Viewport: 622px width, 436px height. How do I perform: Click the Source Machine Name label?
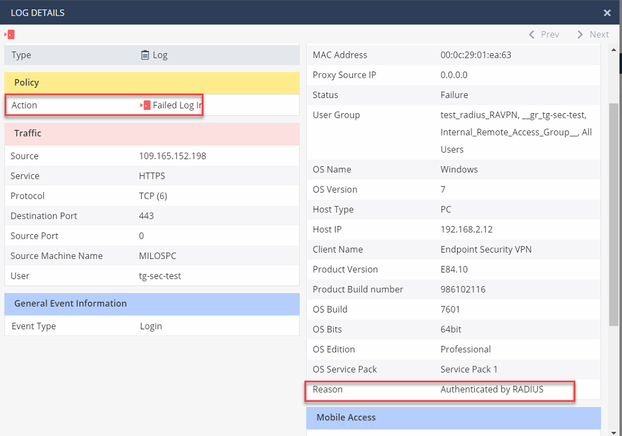click(56, 256)
